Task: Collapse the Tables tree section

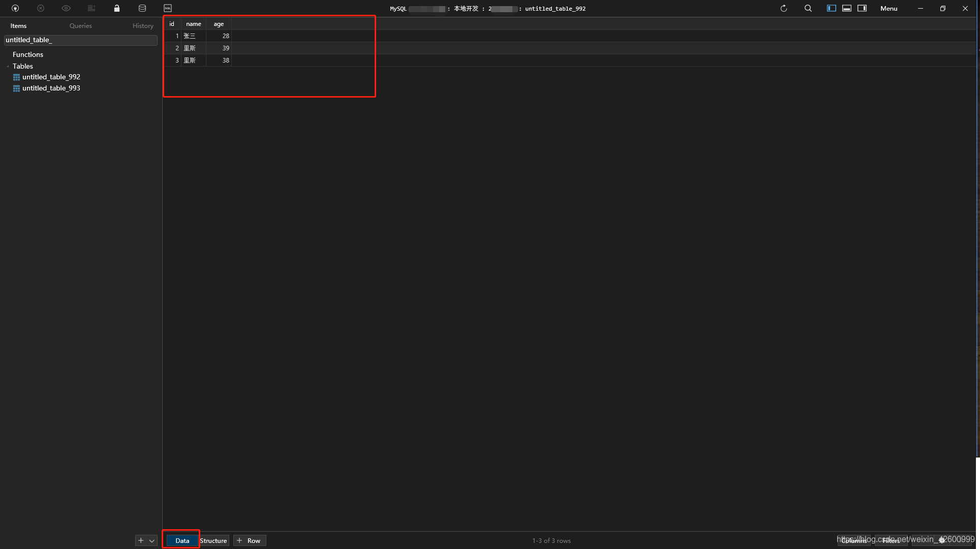Action: click(8, 67)
